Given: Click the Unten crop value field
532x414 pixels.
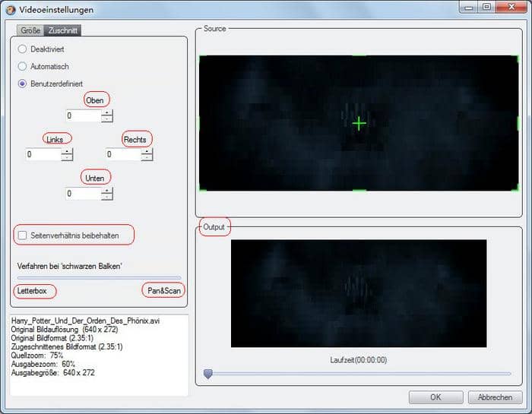Looking at the screenshot, I should tap(84, 194).
